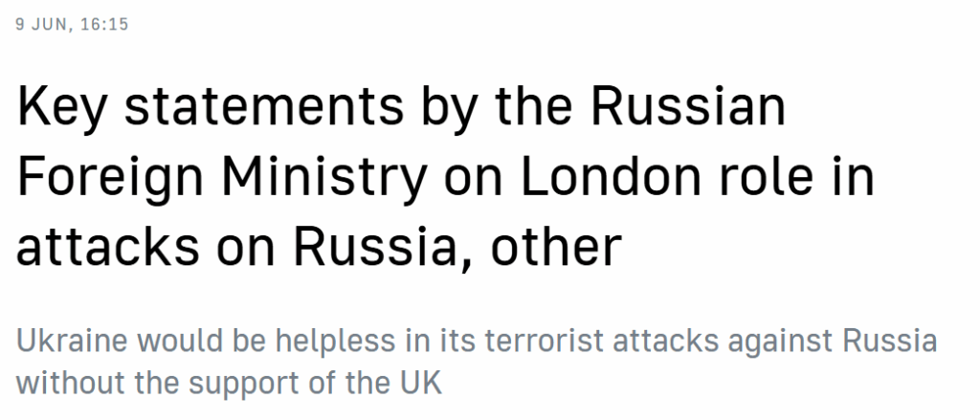The image size is (980, 420).
Task: Click the word "London" in the headline
Action: (x=611, y=177)
